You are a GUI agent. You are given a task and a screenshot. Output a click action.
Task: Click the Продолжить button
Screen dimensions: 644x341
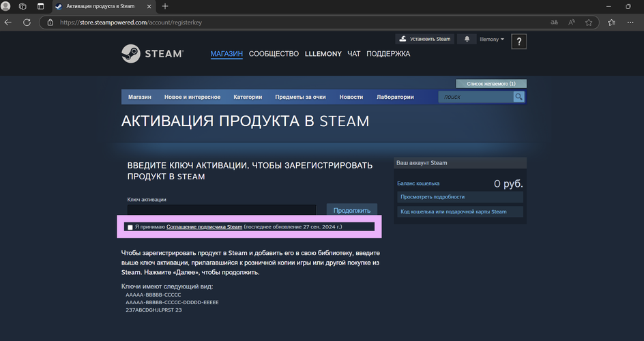point(352,209)
